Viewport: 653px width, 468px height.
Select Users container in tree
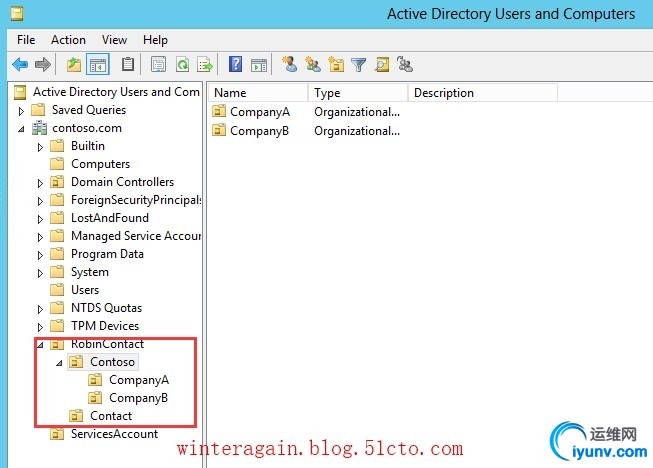(85, 290)
